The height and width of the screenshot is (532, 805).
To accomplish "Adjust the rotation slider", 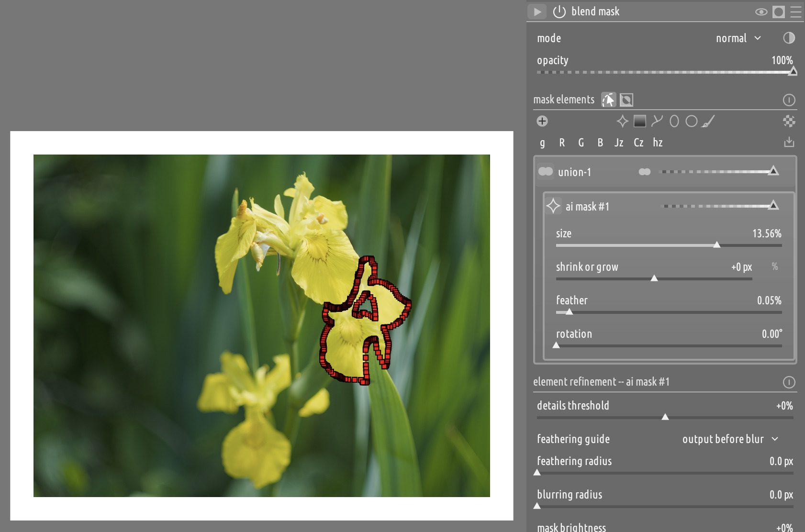I will 669,345.
